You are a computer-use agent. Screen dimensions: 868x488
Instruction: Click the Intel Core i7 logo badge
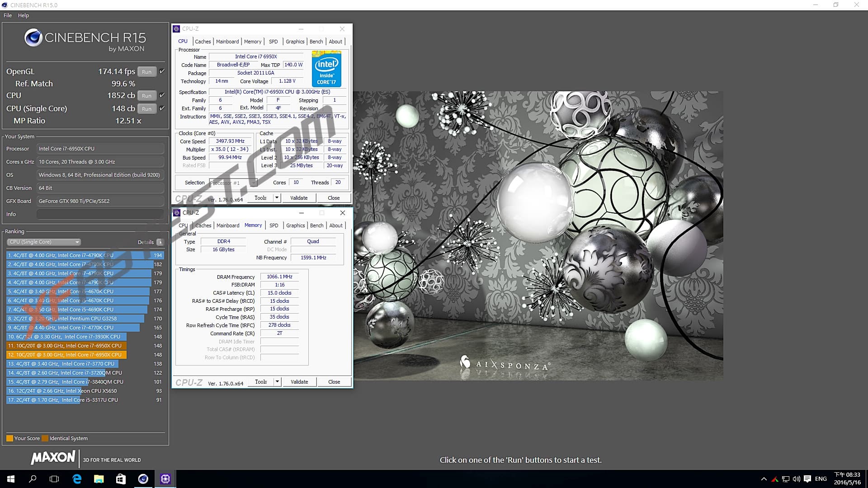coord(326,69)
